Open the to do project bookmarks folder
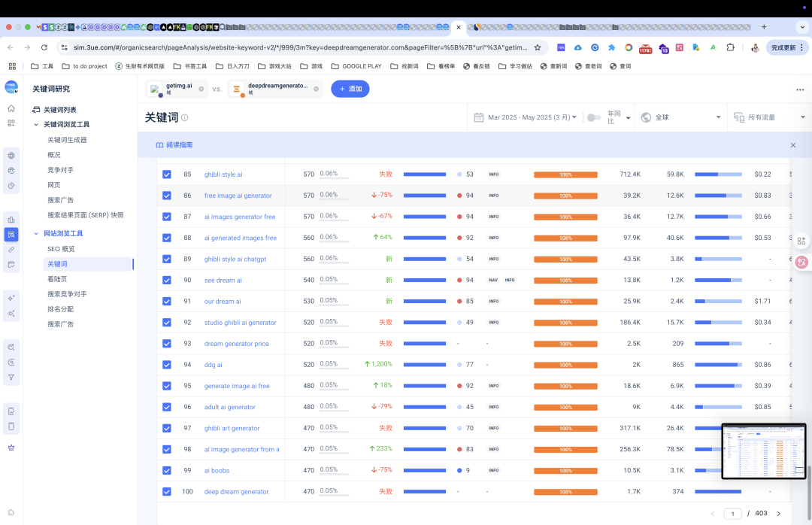 click(84, 66)
